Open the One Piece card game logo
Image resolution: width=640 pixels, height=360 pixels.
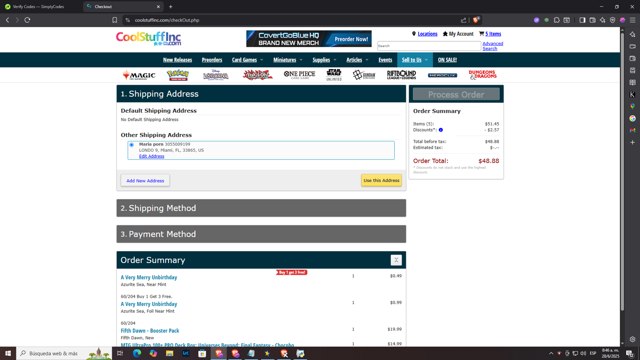point(299,74)
